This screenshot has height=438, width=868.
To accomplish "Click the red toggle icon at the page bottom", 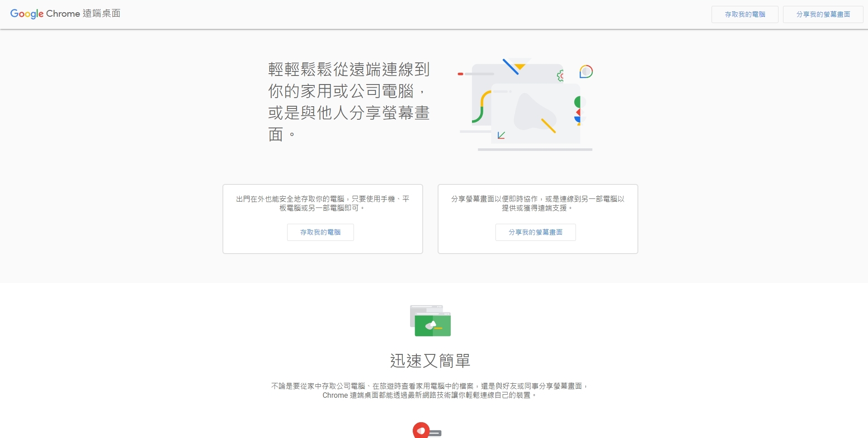I will tap(427, 431).
